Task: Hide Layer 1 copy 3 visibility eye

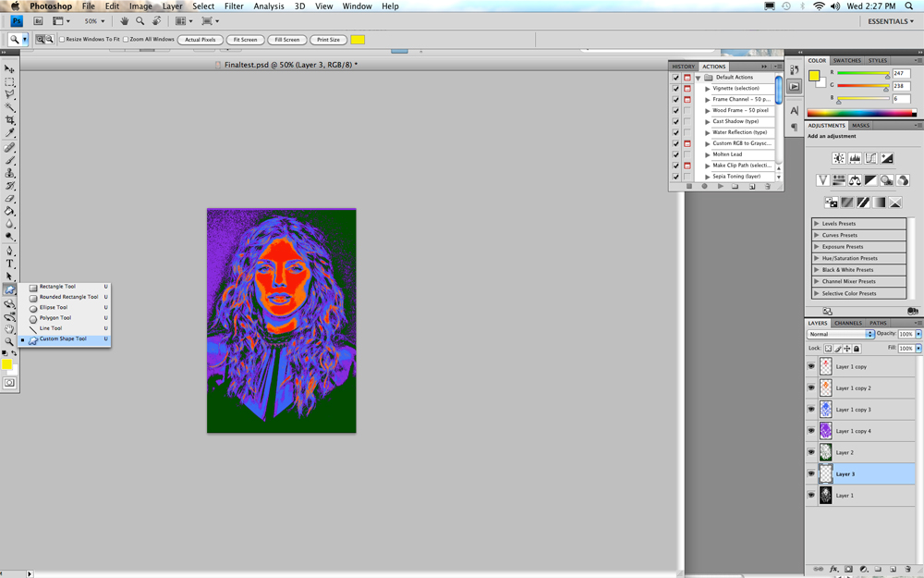Action: pyautogui.click(x=811, y=410)
